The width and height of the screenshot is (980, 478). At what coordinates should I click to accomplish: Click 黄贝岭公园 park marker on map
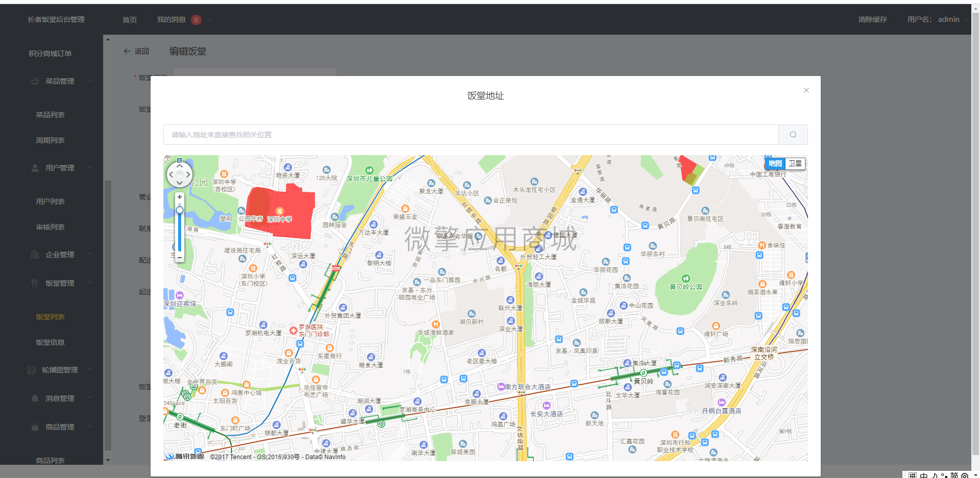(x=686, y=279)
